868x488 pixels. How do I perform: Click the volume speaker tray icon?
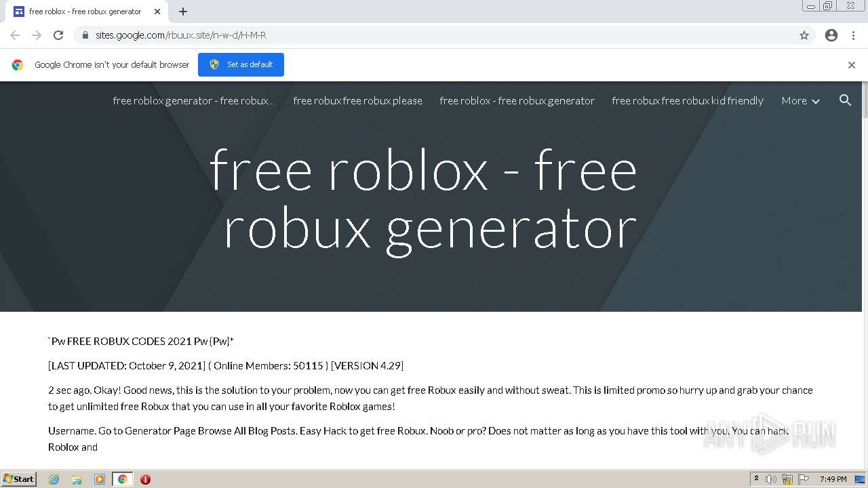(771, 479)
